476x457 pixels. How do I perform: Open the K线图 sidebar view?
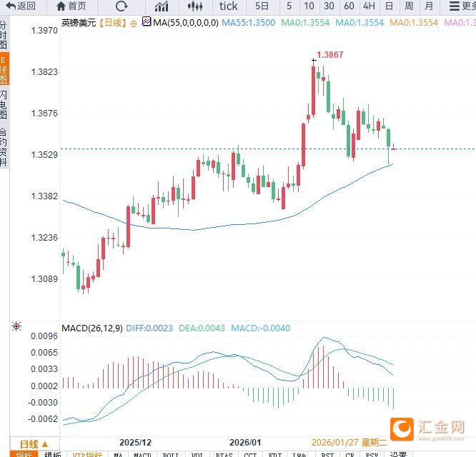[4, 69]
